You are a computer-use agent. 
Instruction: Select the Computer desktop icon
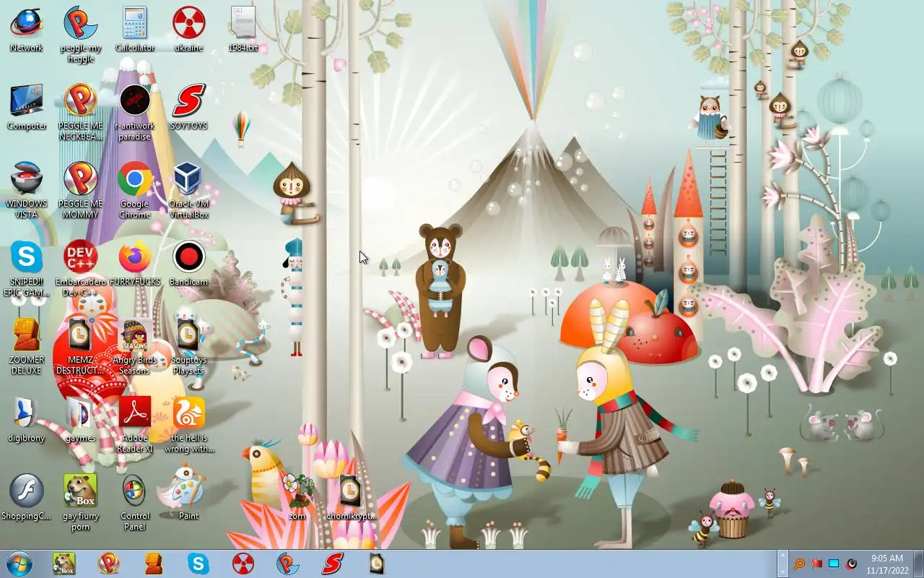[26, 107]
